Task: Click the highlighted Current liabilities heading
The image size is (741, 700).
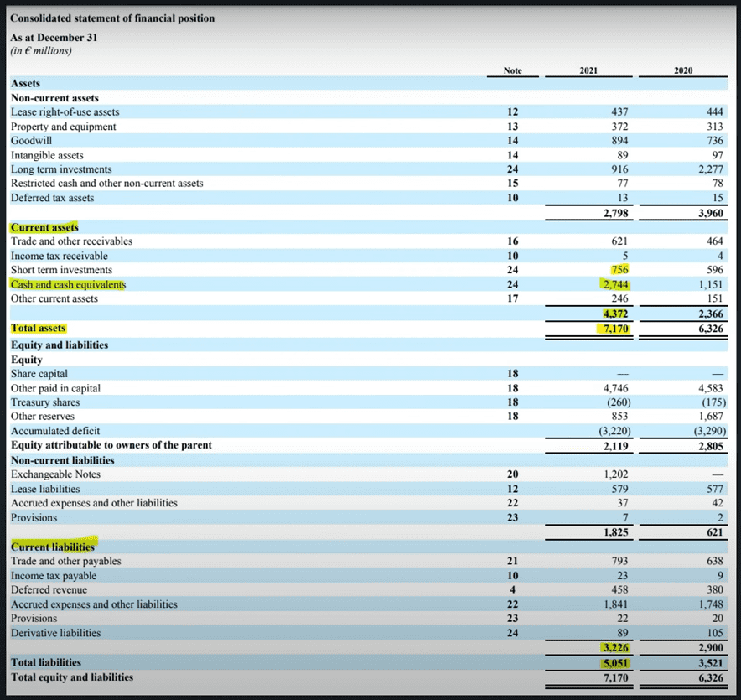Action: pos(52,547)
